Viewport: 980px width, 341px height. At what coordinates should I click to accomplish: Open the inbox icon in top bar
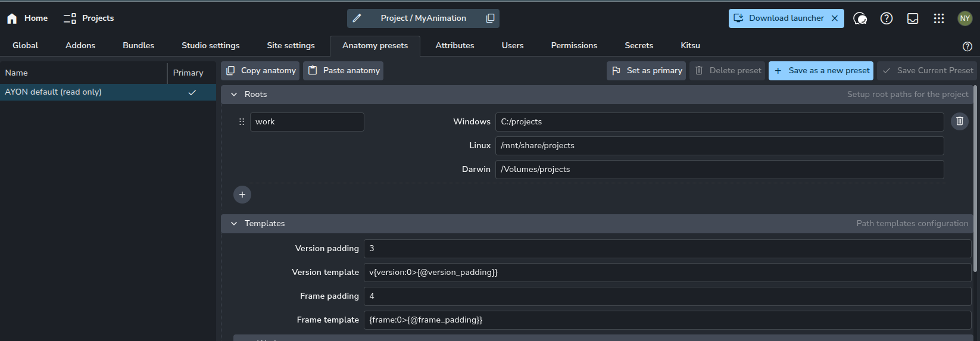point(913,18)
